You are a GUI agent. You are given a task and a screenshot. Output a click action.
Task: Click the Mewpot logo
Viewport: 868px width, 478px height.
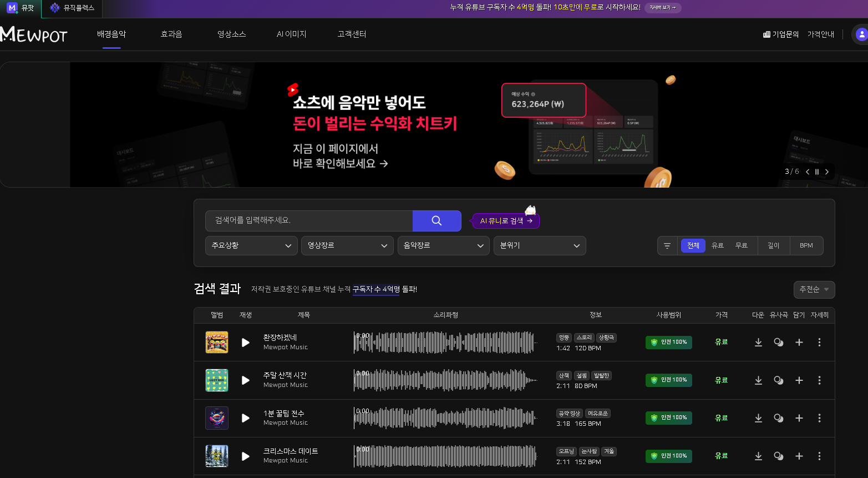(34, 34)
